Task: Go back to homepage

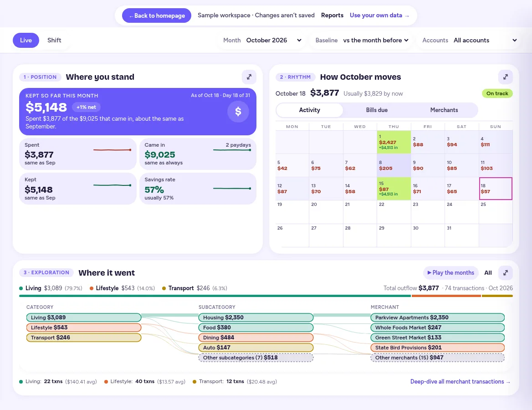Action: 157,15
